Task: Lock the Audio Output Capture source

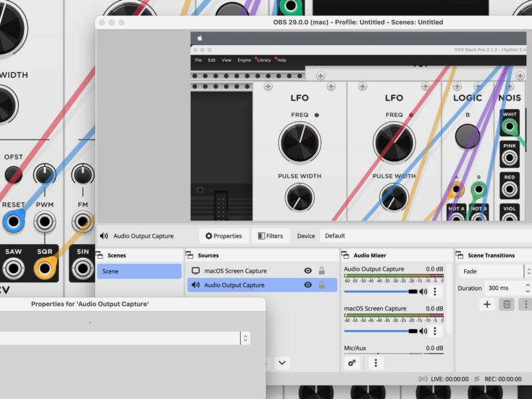Action: [x=322, y=285]
